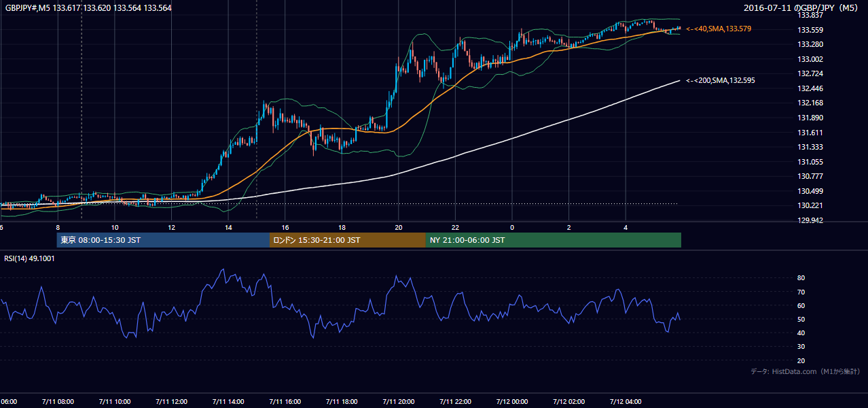Click bottom time label 7/11 14:00

[x=228, y=402]
